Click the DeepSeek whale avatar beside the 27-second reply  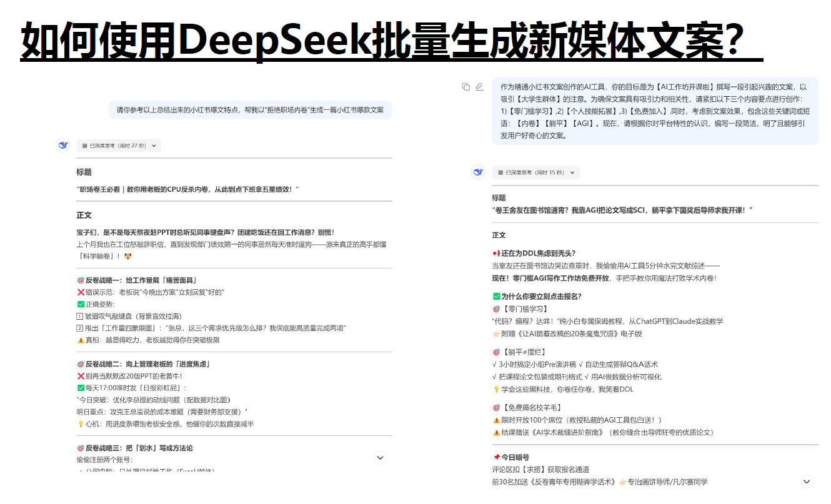pos(62,145)
